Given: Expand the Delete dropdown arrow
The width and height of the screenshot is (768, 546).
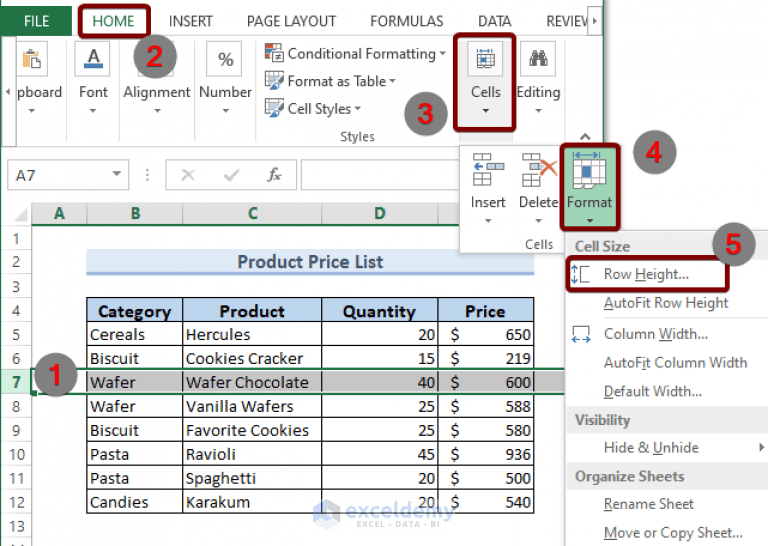Looking at the screenshot, I should [538, 221].
